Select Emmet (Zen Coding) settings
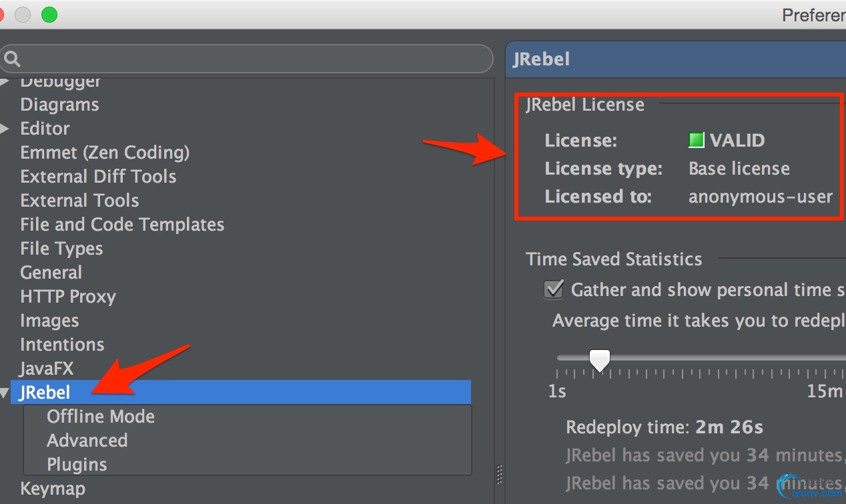 pyautogui.click(x=105, y=153)
